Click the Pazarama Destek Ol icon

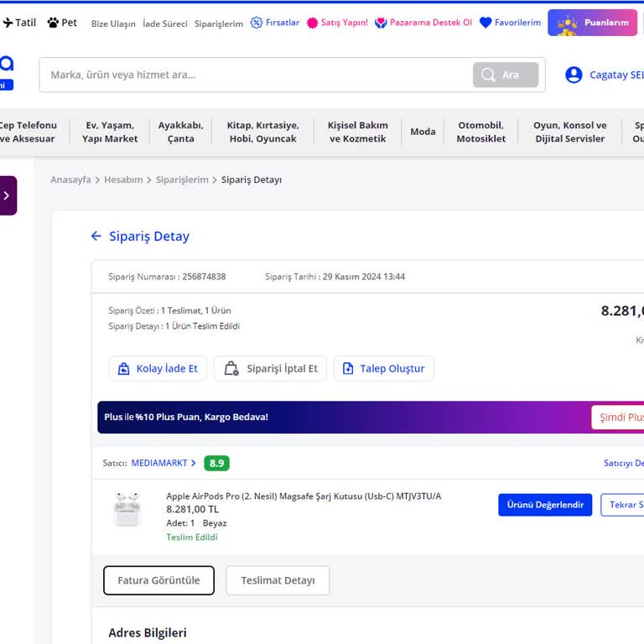pyautogui.click(x=381, y=23)
